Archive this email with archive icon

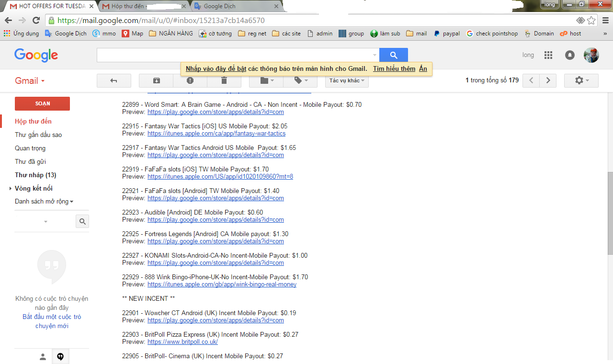tap(156, 80)
